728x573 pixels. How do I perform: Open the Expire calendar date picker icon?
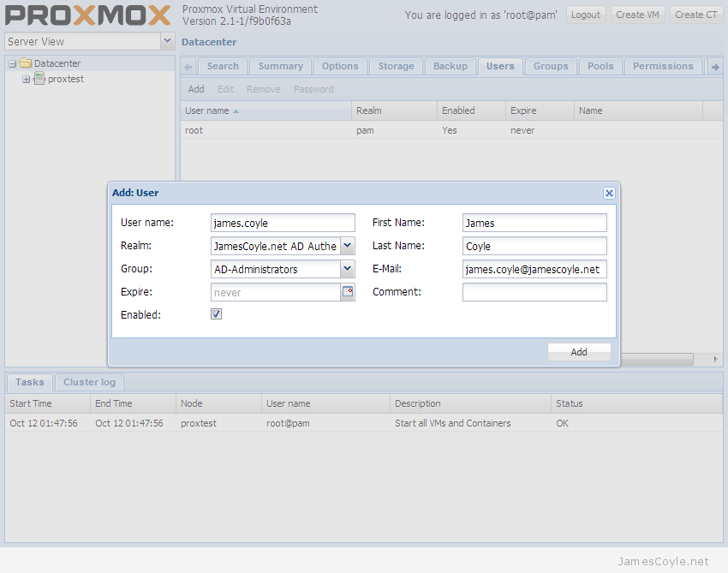pos(347,292)
